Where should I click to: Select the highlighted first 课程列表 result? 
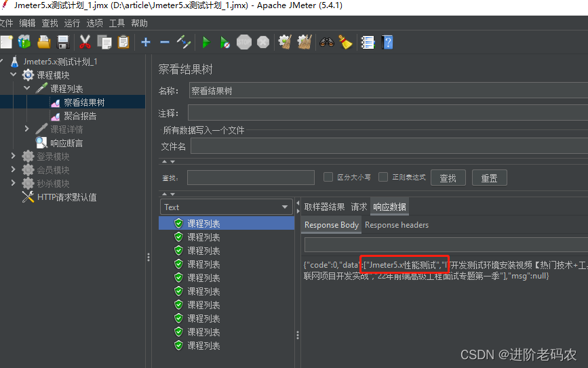[227, 224]
